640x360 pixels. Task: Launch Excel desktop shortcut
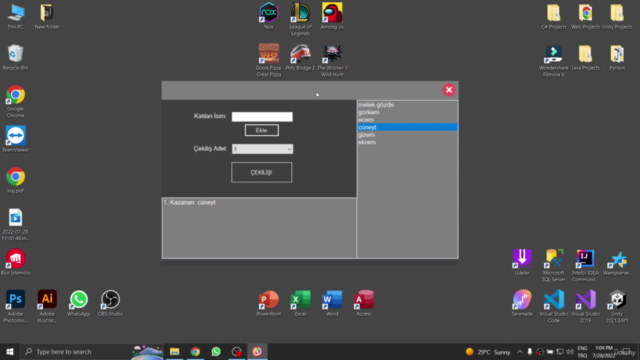(x=300, y=303)
